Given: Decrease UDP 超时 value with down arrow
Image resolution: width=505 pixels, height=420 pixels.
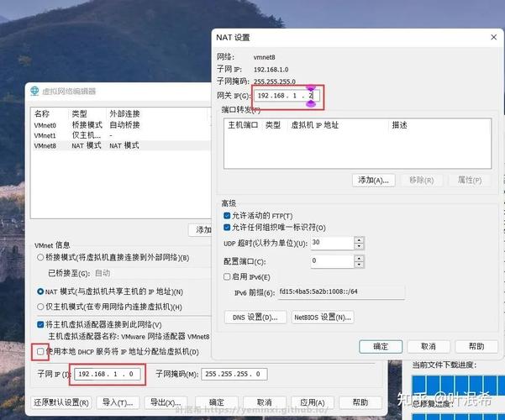Looking at the screenshot, I should (x=359, y=246).
